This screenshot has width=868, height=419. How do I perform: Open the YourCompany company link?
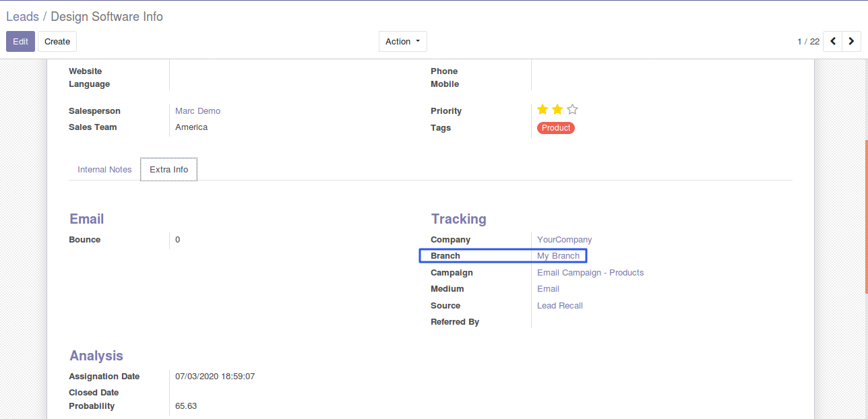click(564, 240)
